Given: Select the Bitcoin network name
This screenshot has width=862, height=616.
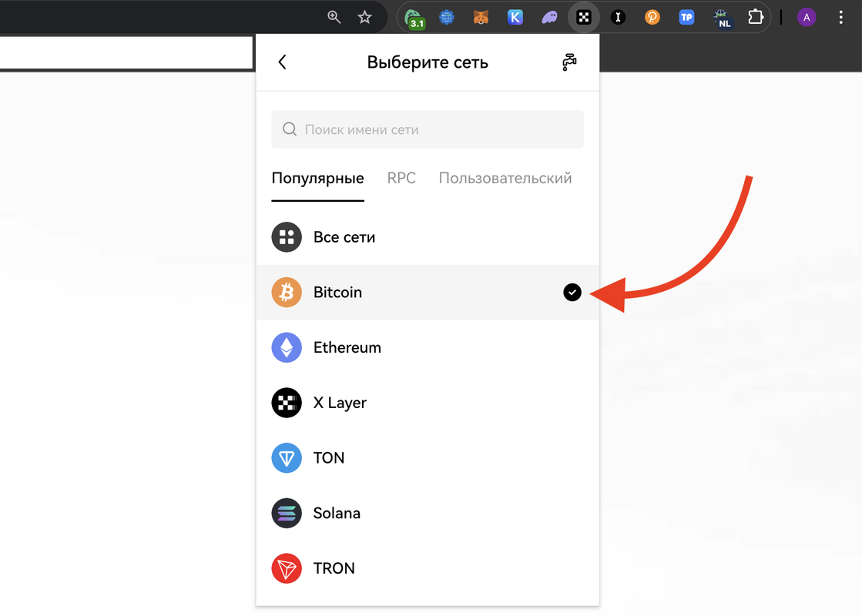Looking at the screenshot, I should (x=337, y=293).
